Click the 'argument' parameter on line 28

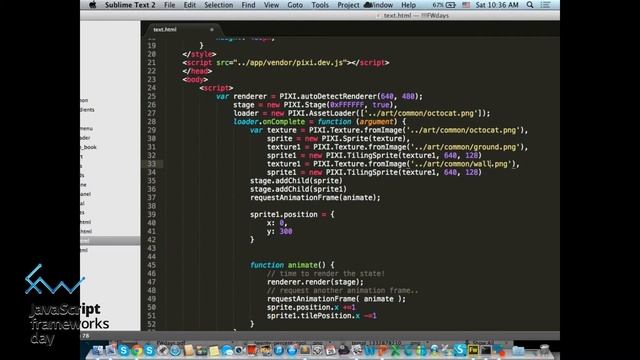[x=376, y=122]
